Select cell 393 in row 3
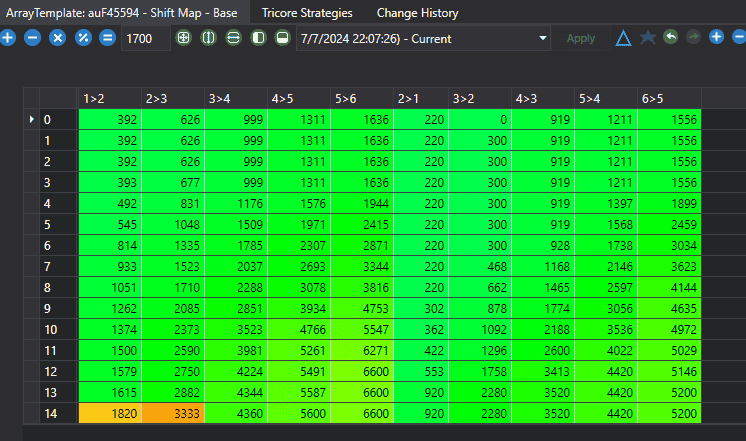The height and width of the screenshot is (441, 746). [x=110, y=183]
